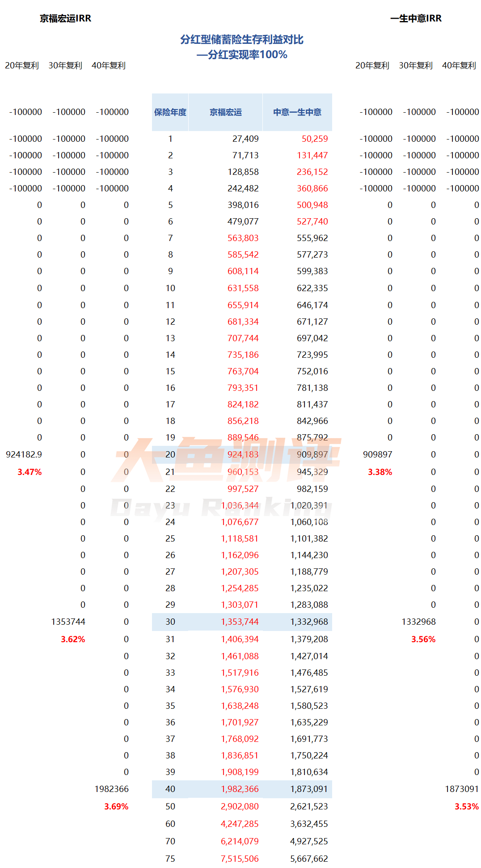Image resolution: width=481 pixels, height=868 pixels.
Task: Click the 一生中意IRR heading
Action: click(416, 18)
